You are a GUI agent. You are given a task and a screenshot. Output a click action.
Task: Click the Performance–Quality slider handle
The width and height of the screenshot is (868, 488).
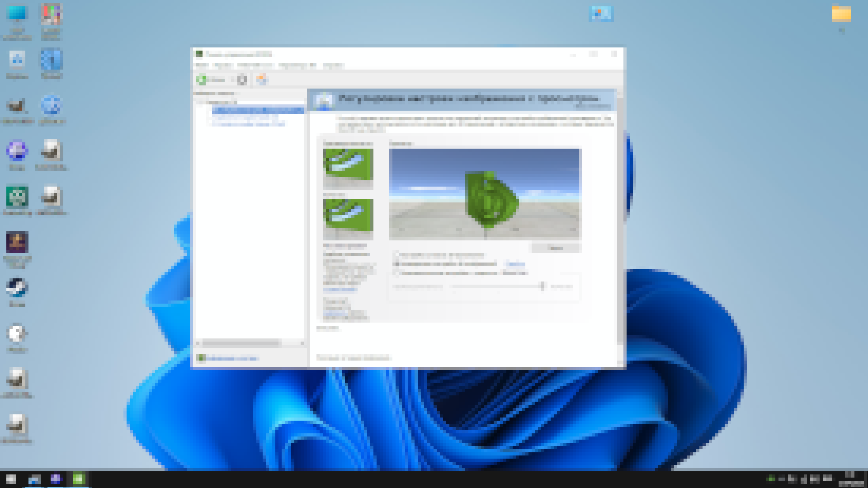pos(542,286)
